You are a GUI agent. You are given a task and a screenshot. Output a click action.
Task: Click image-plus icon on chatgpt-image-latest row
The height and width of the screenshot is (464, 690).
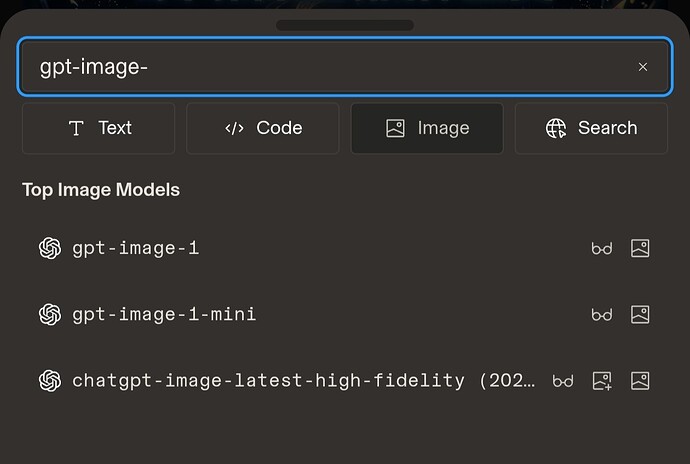[x=602, y=381]
